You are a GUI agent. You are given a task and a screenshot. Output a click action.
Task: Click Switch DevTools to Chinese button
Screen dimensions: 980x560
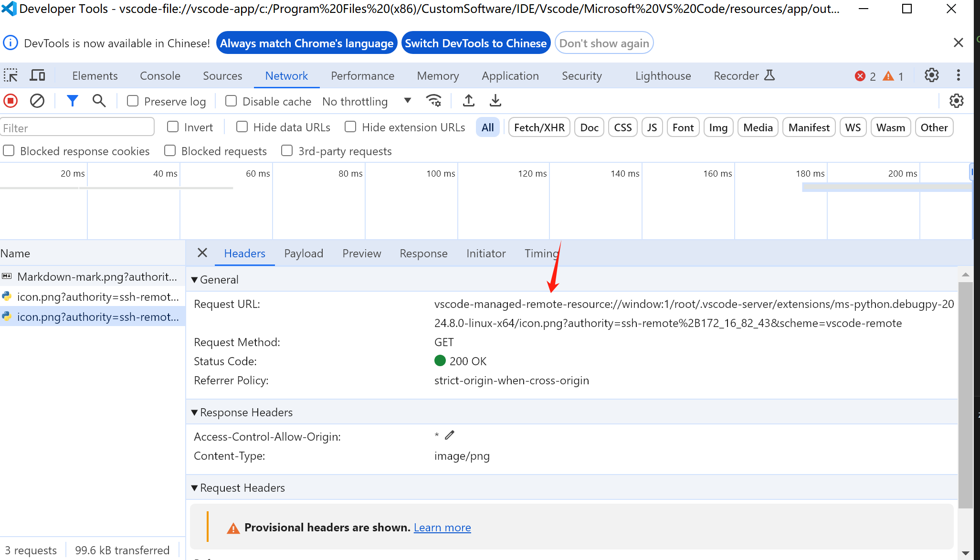click(475, 43)
